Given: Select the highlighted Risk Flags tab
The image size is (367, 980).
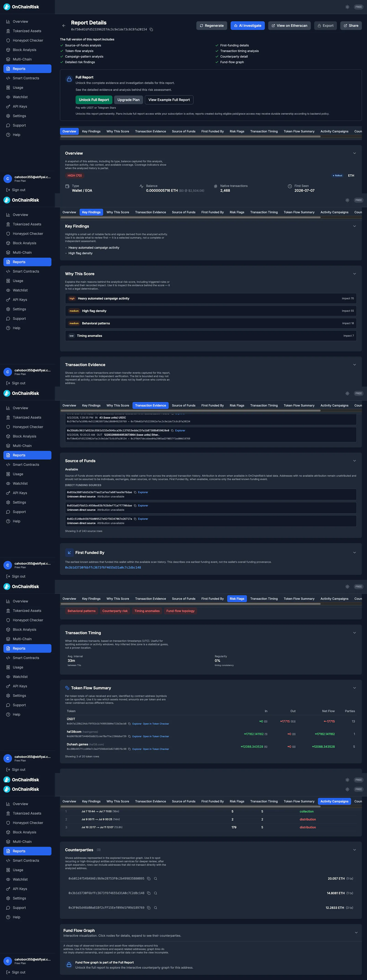Looking at the screenshot, I should tap(237, 599).
